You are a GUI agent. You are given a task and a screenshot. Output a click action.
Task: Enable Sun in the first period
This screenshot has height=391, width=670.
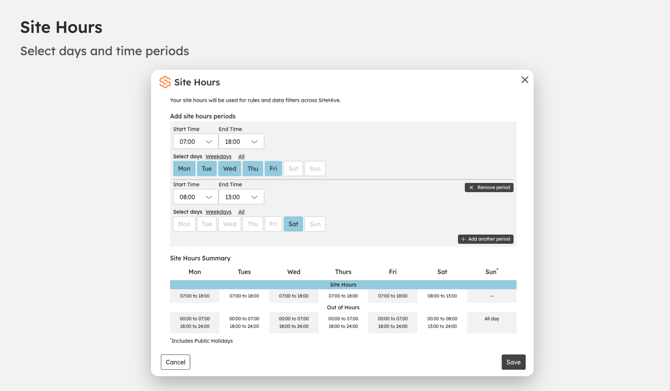315,168
